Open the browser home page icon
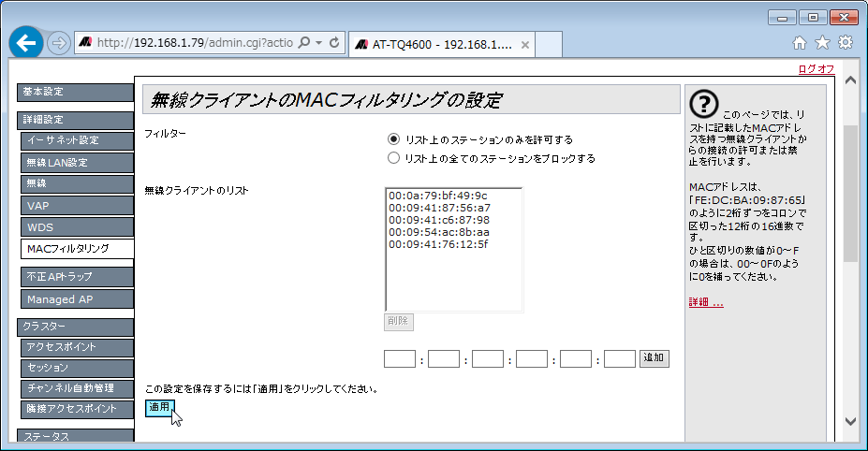Image resolution: width=868 pixels, height=451 pixels. point(800,43)
